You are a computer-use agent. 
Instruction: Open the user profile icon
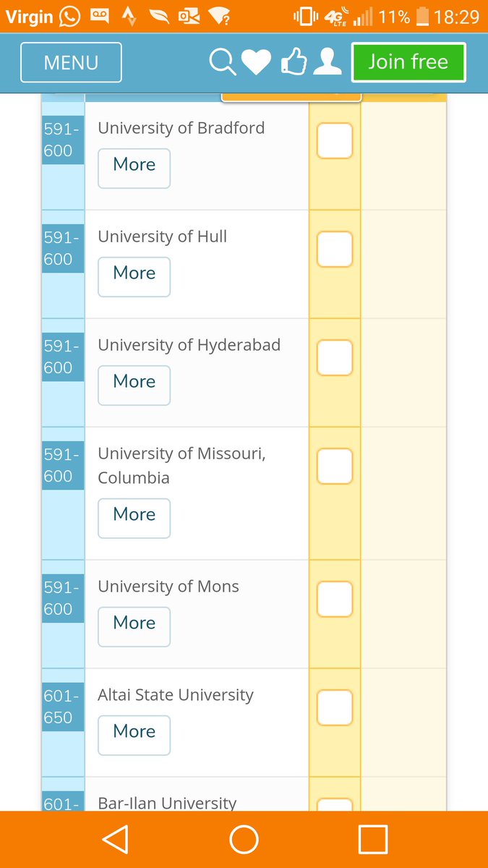(328, 62)
